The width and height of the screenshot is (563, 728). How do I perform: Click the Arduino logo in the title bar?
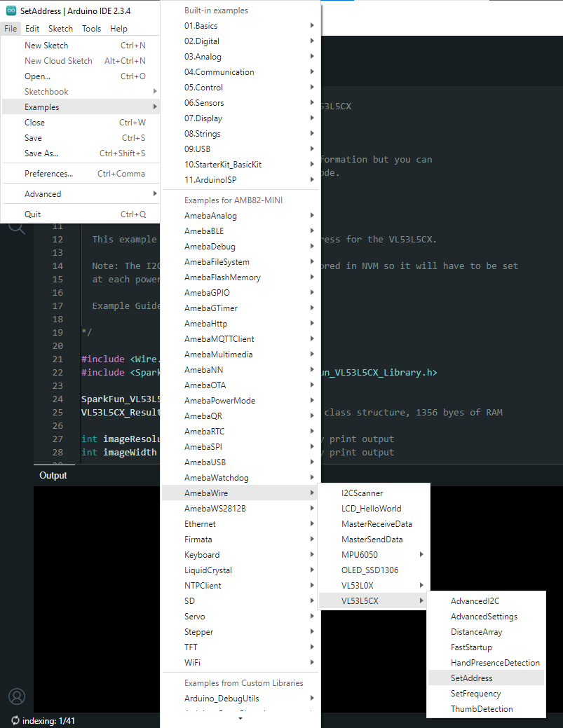click(11, 11)
